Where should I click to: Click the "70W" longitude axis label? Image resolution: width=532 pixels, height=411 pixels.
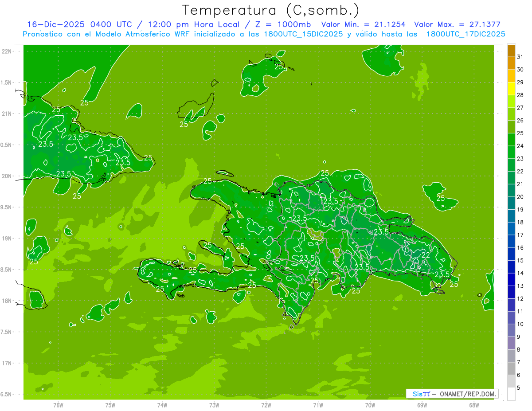click(370, 405)
